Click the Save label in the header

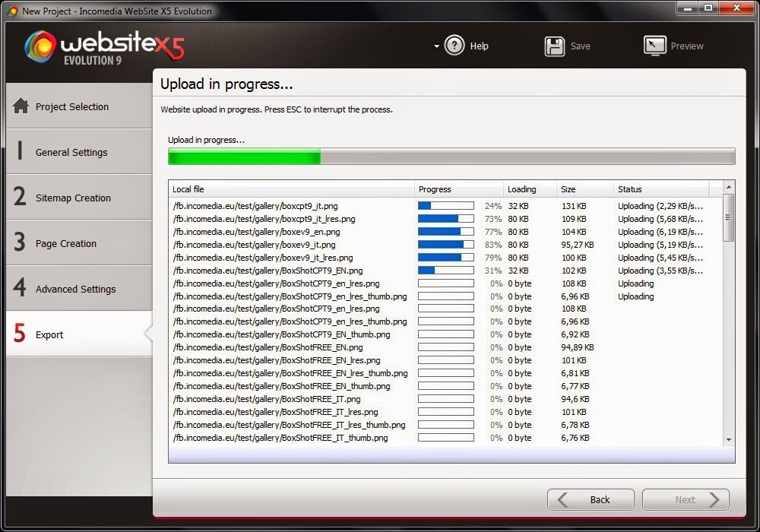580,46
